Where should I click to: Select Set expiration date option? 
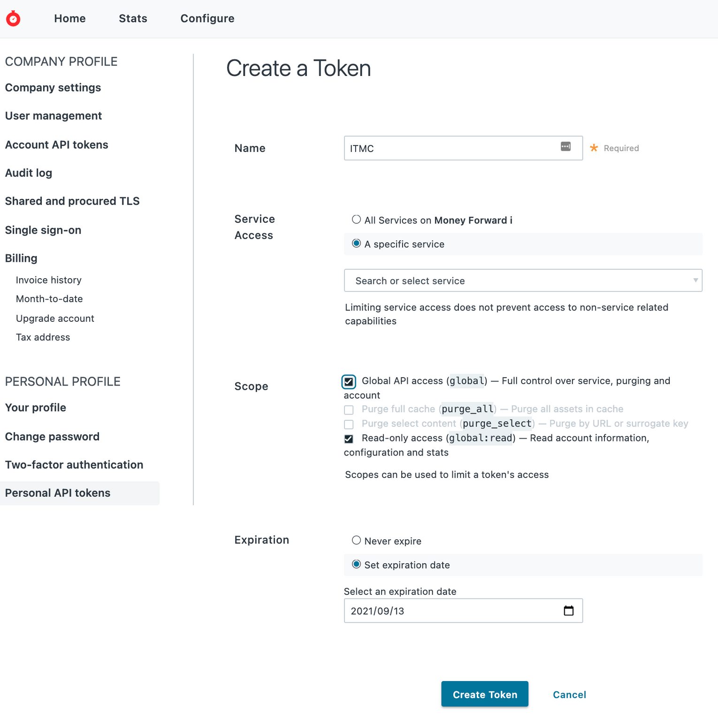pos(356,564)
